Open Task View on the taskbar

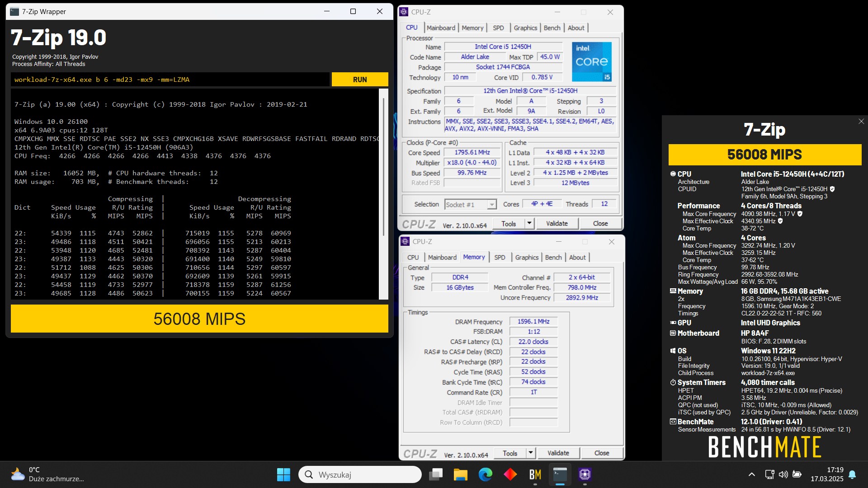(436, 474)
